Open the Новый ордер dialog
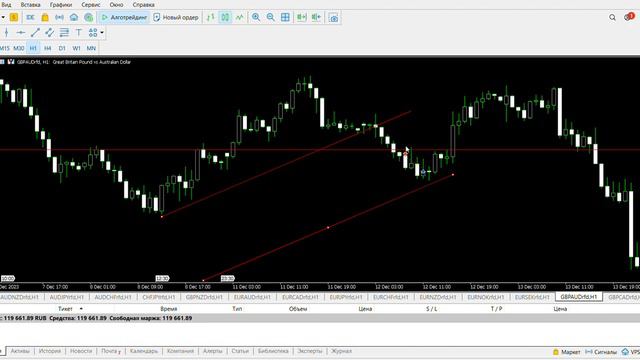The image size is (640, 360). [x=176, y=18]
